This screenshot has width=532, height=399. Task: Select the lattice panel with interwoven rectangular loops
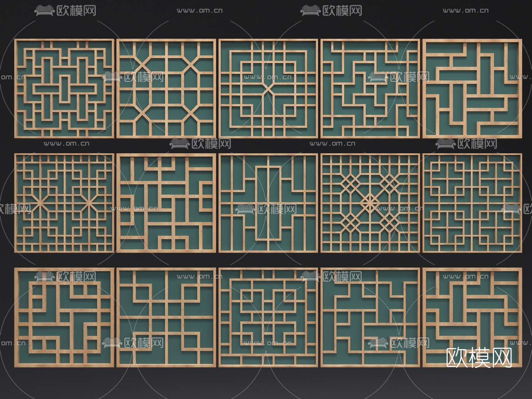click(x=64, y=89)
